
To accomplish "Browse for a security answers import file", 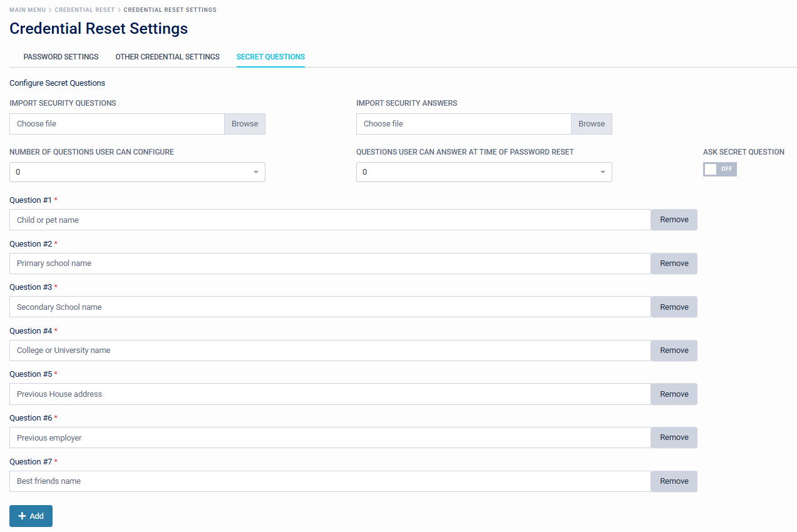I will coord(591,124).
